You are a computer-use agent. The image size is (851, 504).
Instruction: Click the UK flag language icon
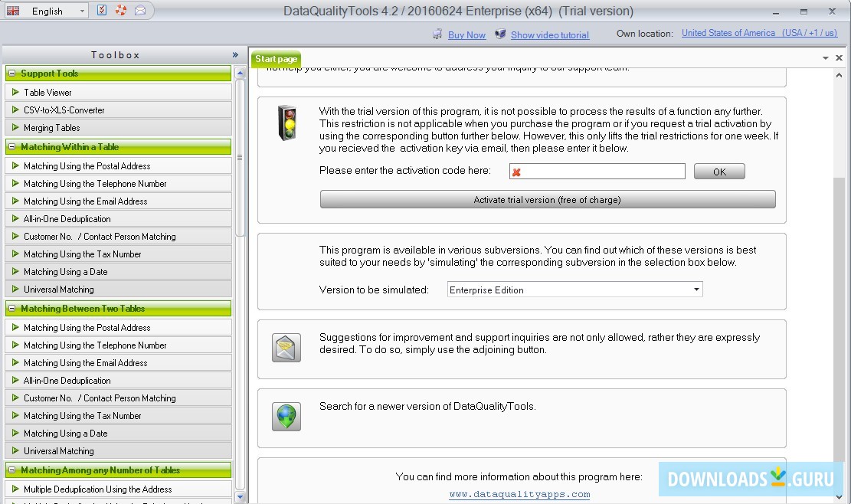12,11
